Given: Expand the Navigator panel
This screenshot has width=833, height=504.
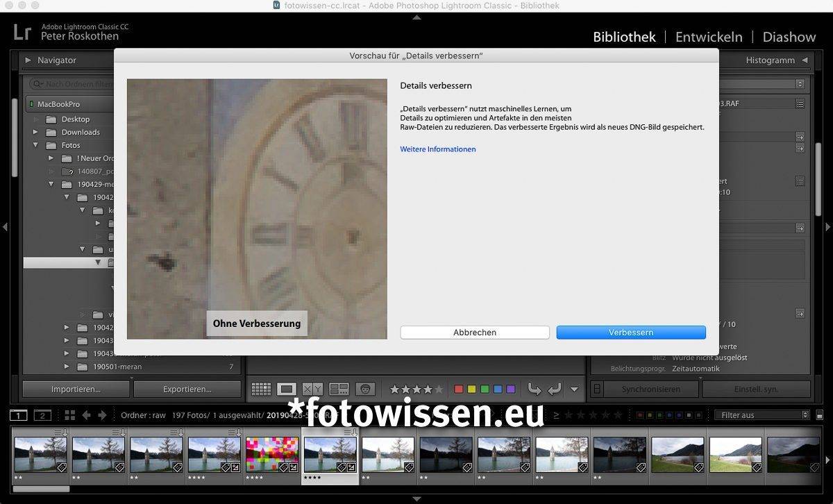Looking at the screenshot, I should pos(28,60).
